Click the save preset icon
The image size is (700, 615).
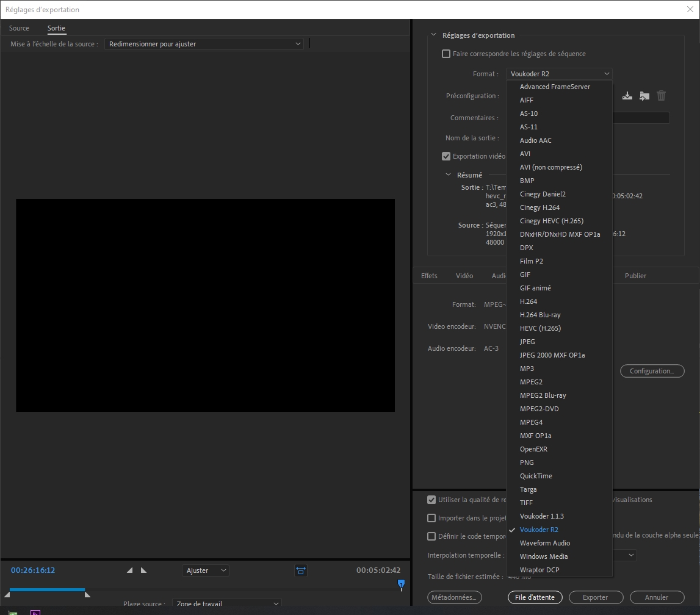coord(627,96)
